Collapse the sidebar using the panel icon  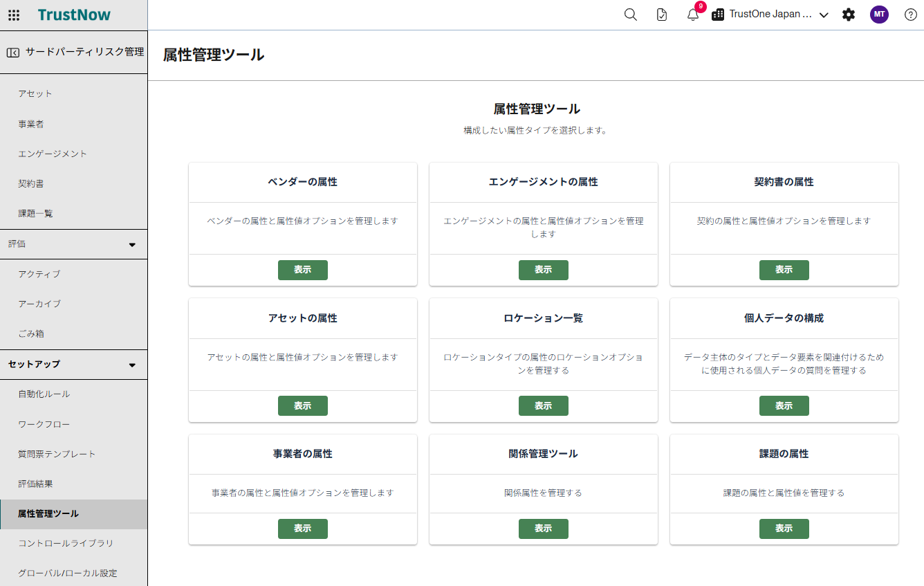[13, 52]
